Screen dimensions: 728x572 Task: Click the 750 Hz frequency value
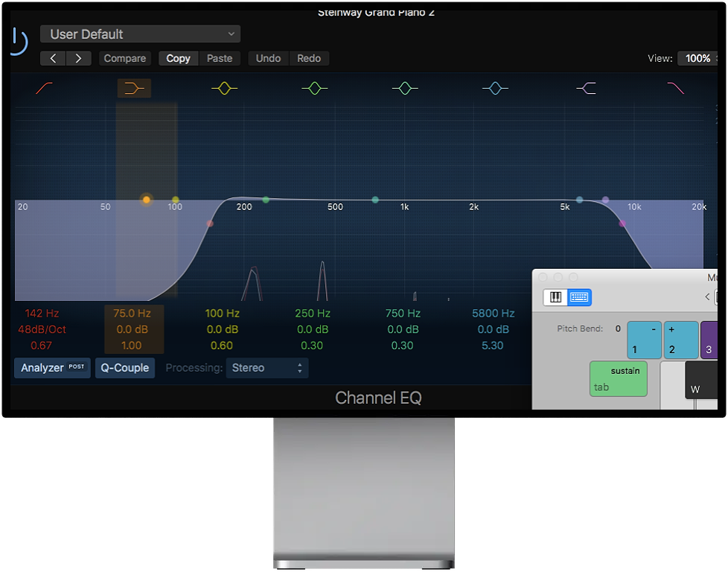point(403,314)
